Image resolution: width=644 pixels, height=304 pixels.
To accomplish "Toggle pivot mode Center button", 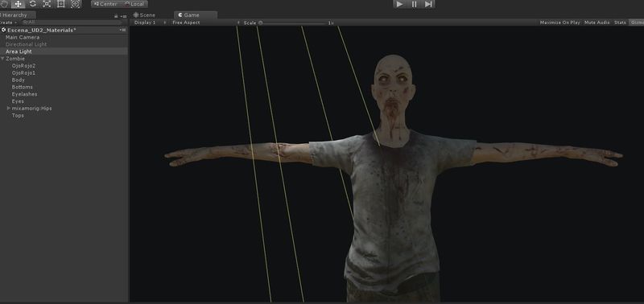I will tap(106, 4).
